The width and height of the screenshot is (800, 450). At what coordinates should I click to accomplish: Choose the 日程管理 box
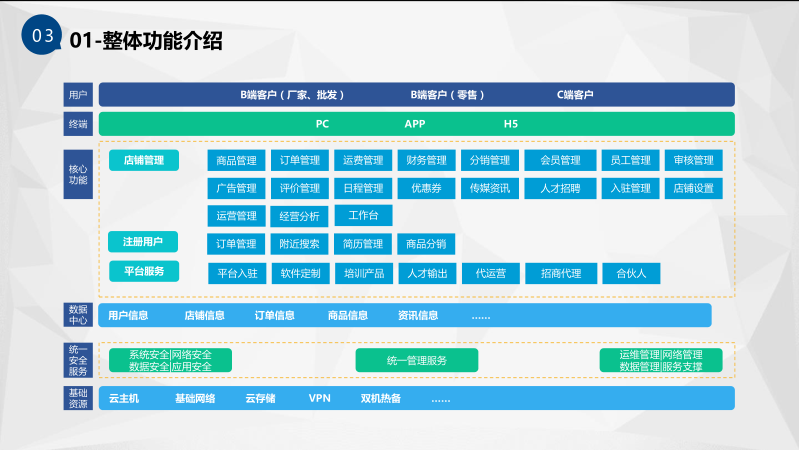(x=363, y=188)
